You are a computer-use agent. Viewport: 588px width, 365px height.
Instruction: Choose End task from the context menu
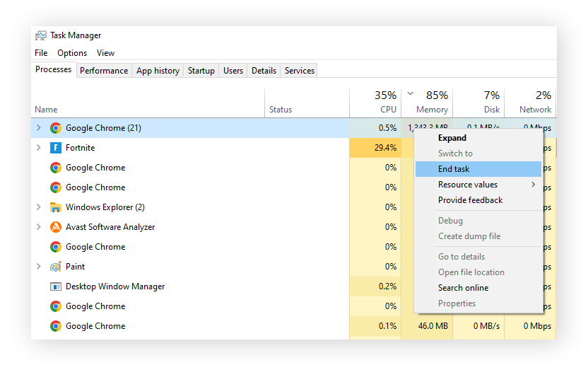454,169
